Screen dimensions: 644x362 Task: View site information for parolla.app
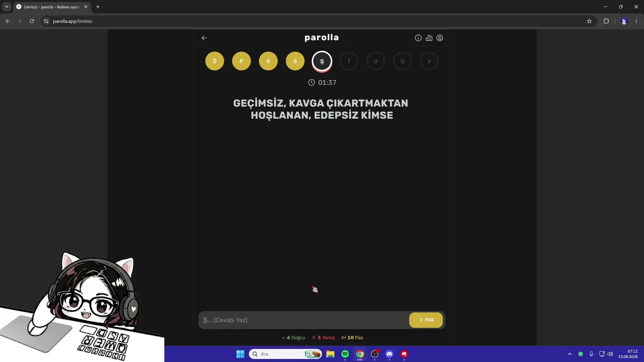pos(46,21)
